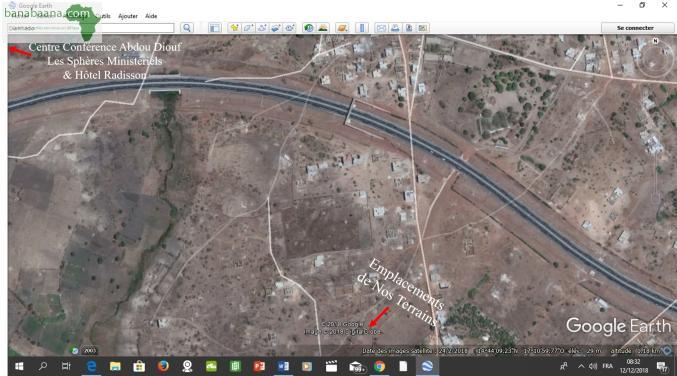Select the add path tool
Screen dimensions: 677x376
(262, 28)
